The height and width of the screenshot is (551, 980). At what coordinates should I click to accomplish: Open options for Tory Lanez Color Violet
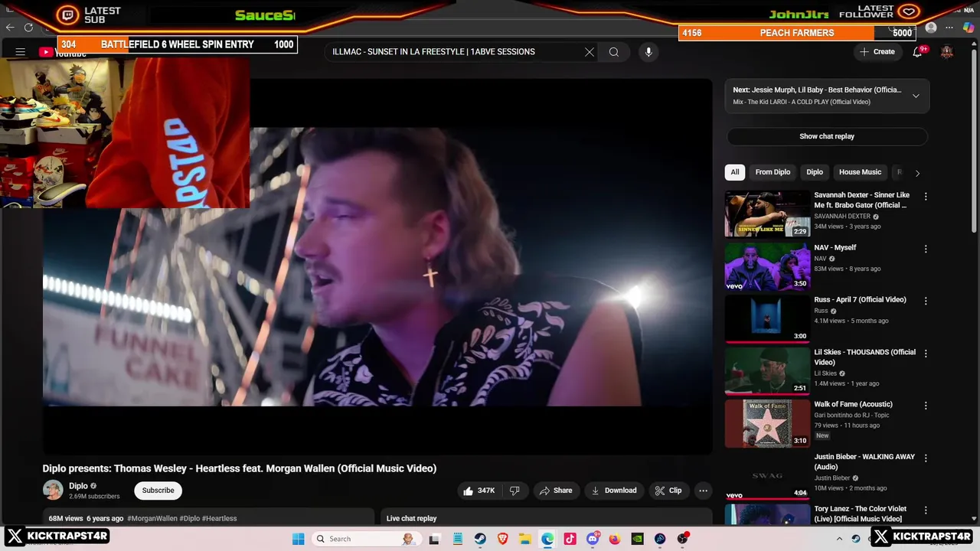(926, 510)
